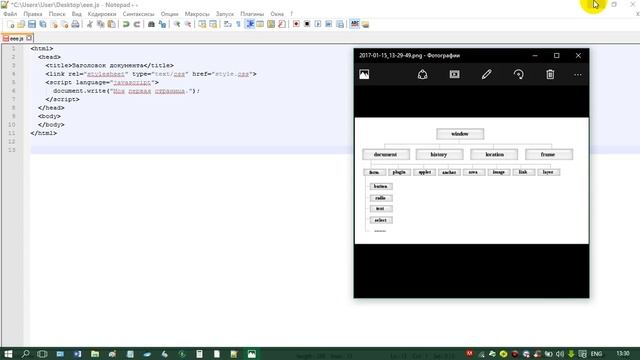This screenshot has width=640, height=360.
Task: Open the Windows Start menu
Action: click(8, 354)
